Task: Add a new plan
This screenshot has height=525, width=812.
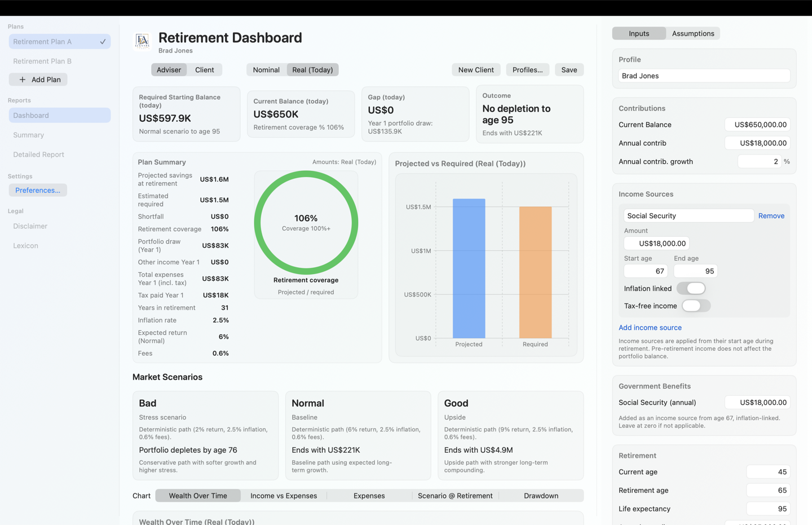Action: (38, 80)
